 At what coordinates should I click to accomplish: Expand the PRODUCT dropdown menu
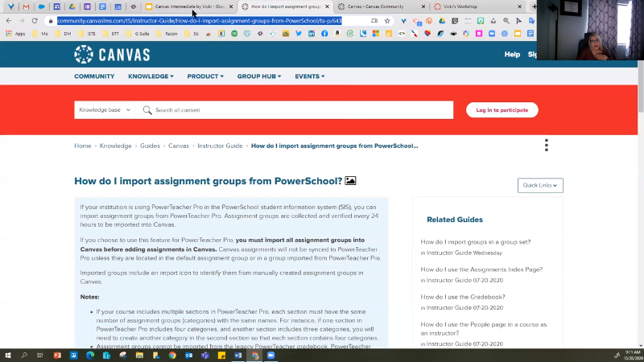coord(205,76)
